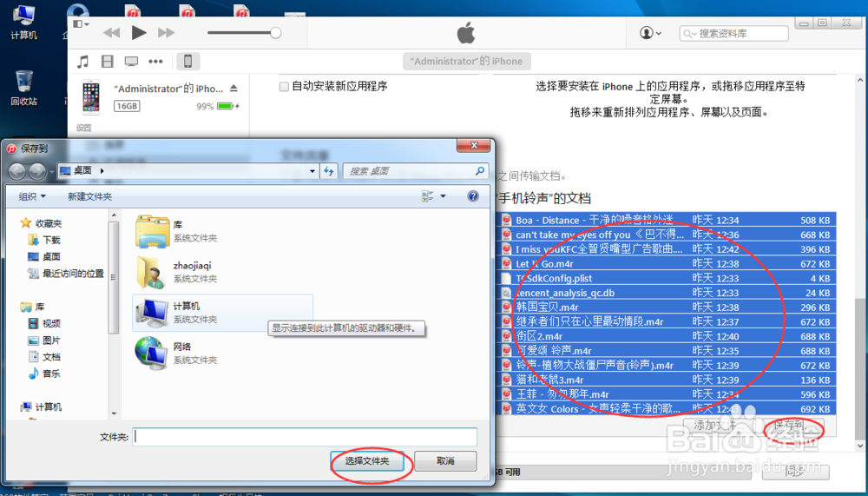Screen dimensions: 868x496
Task: Select 音乐 library in sidebar
Action: pos(44,374)
